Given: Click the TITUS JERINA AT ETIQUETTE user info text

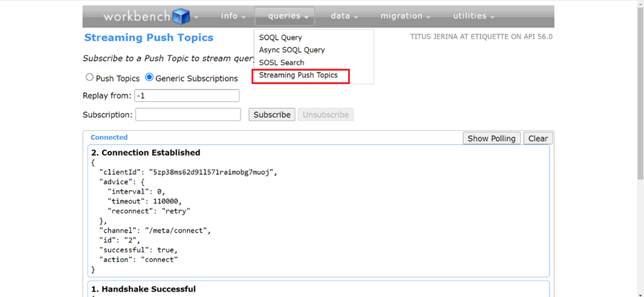Looking at the screenshot, I should (x=482, y=37).
